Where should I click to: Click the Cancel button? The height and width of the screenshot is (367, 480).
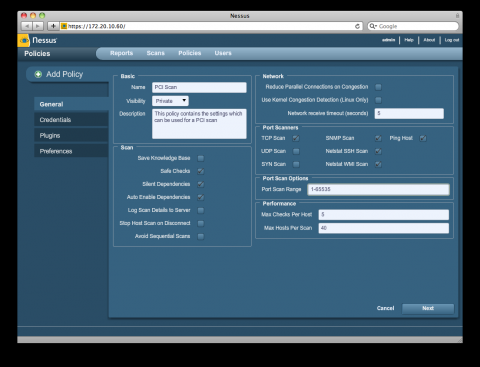[x=385, y=308]
